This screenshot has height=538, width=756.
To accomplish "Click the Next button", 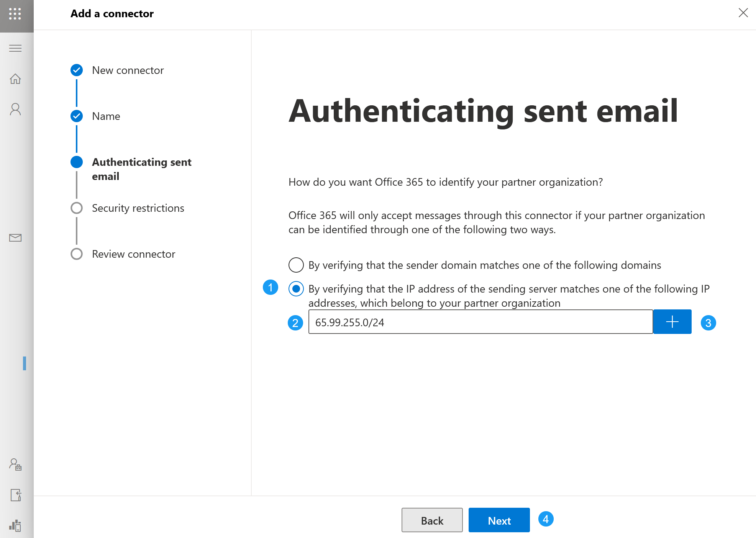I will [x=499, y=520].
